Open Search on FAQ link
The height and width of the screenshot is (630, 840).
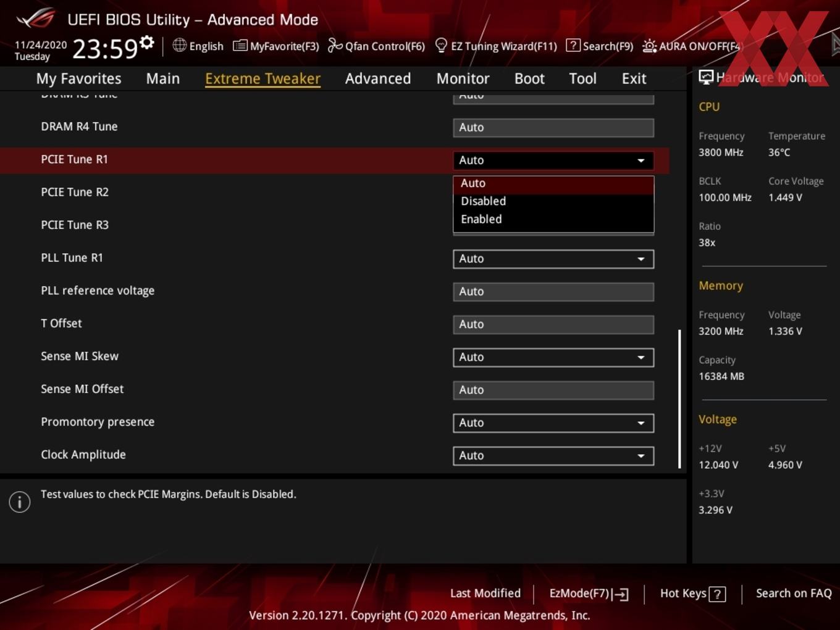click(794, 594)
